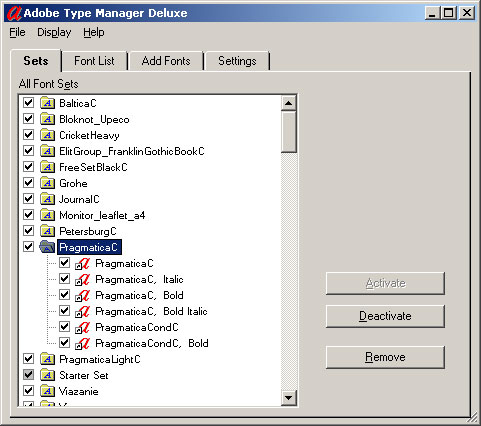Click the grayed Activate button

tap(385, 283)
